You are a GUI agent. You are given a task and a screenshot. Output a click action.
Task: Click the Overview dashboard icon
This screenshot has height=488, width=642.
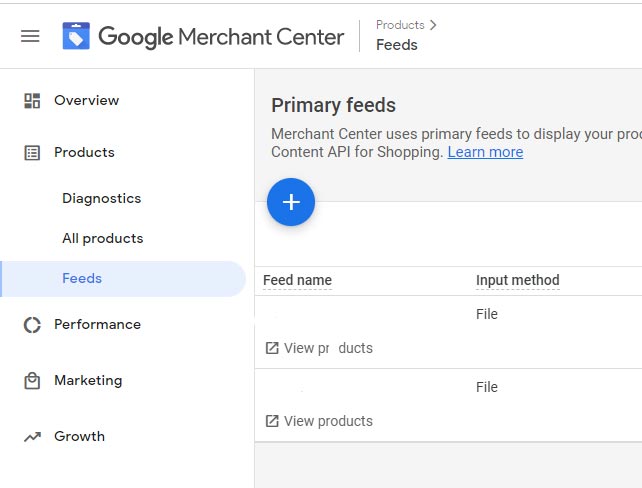click(x=32, y=101)
